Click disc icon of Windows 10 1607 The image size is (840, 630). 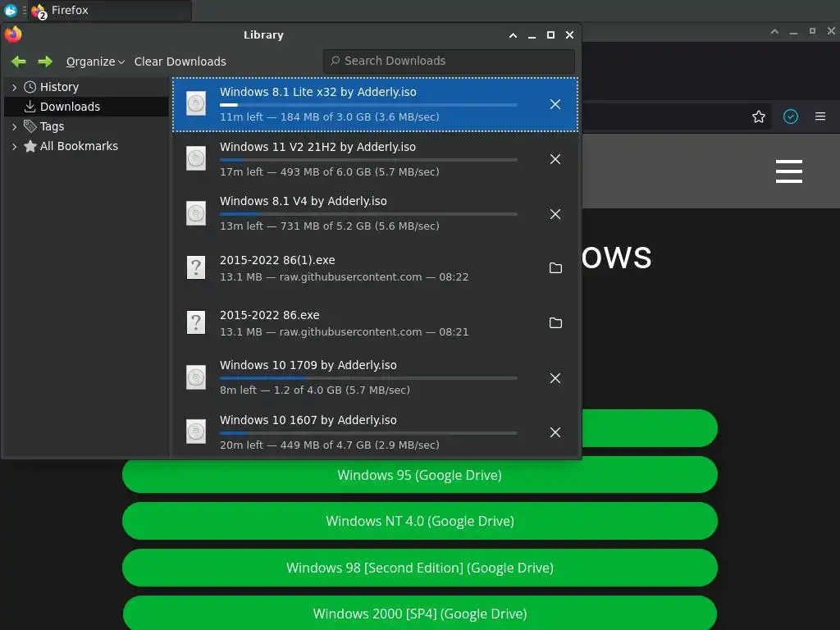click(196, 431)
